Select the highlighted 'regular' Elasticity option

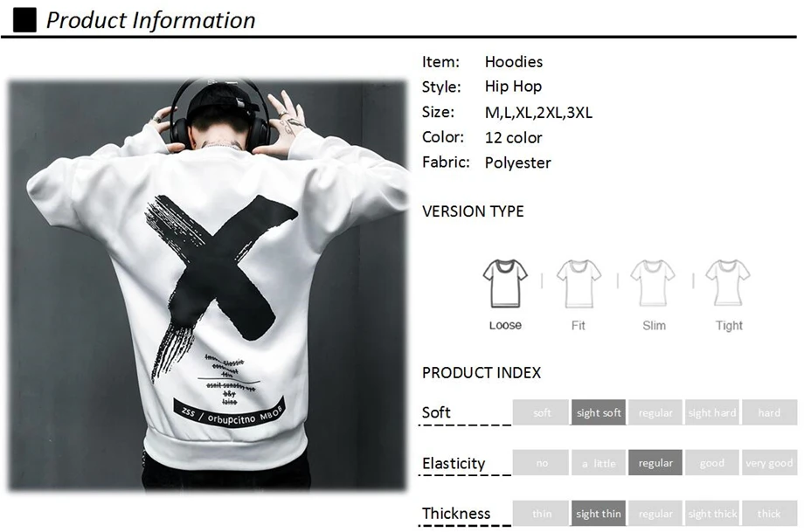655,462
